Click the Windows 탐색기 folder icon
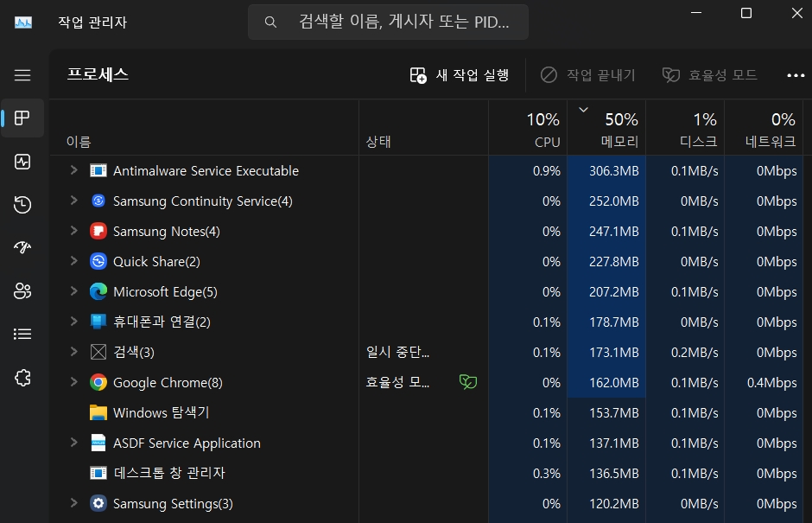Viewport: 812px width, 523px height. [98, 412]
